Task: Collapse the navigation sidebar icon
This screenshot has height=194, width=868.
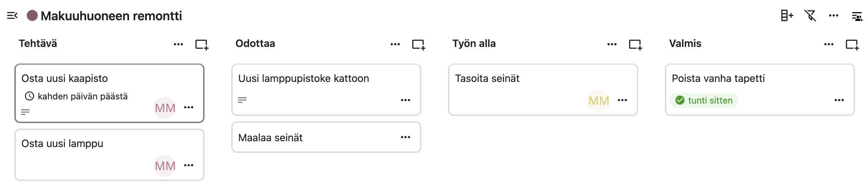Action: (x=12, y=16)
